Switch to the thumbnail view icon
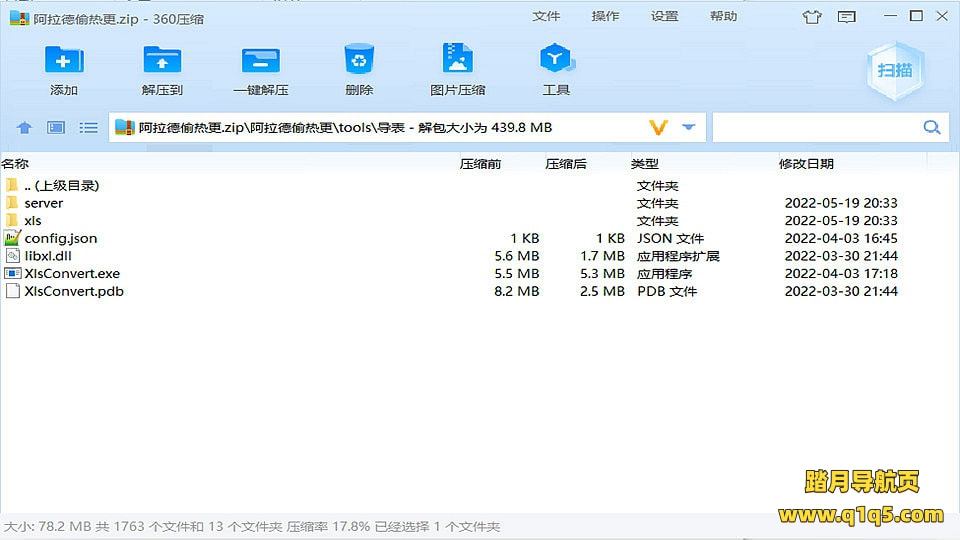The image size is (960, 540). (56, 128)
